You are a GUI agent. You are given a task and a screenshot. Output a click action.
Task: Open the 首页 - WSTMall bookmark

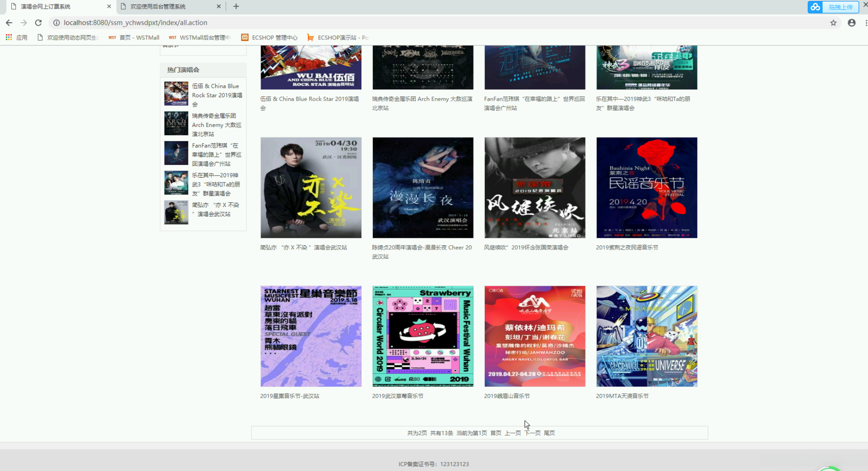click(x=134, y=38)
